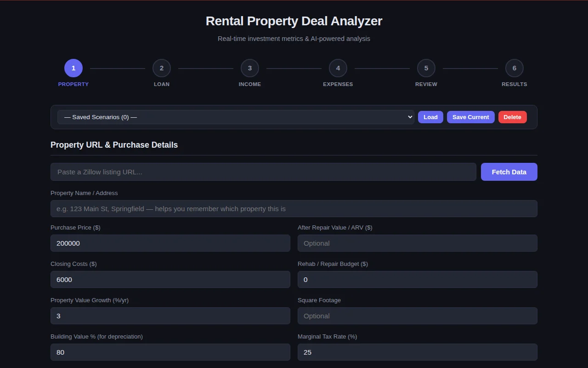Click the 'After Repair Value / ARV ($)' label

[x=335, y=228]
